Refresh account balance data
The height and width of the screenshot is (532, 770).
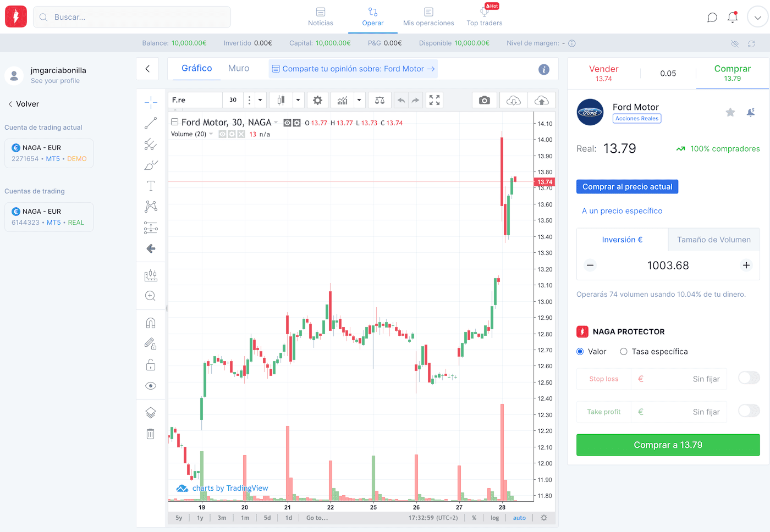coord(751,43)
